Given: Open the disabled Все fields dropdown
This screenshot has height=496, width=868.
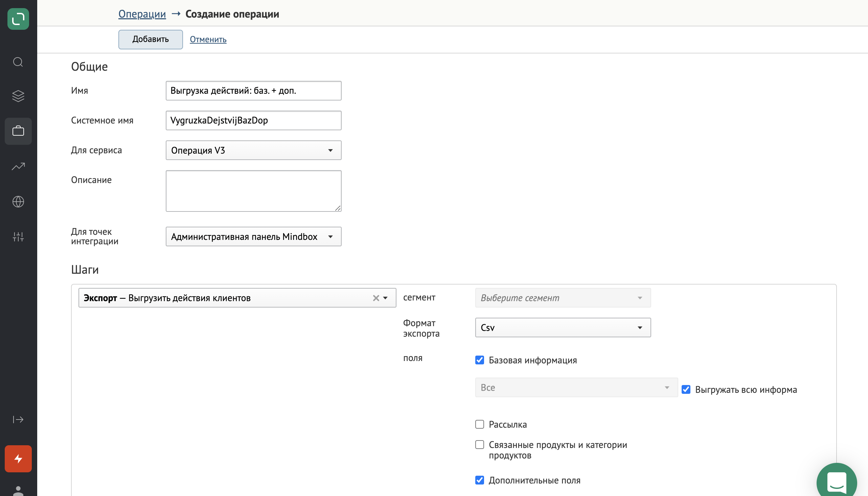Looking at the screenshot, I should [576, 387].
